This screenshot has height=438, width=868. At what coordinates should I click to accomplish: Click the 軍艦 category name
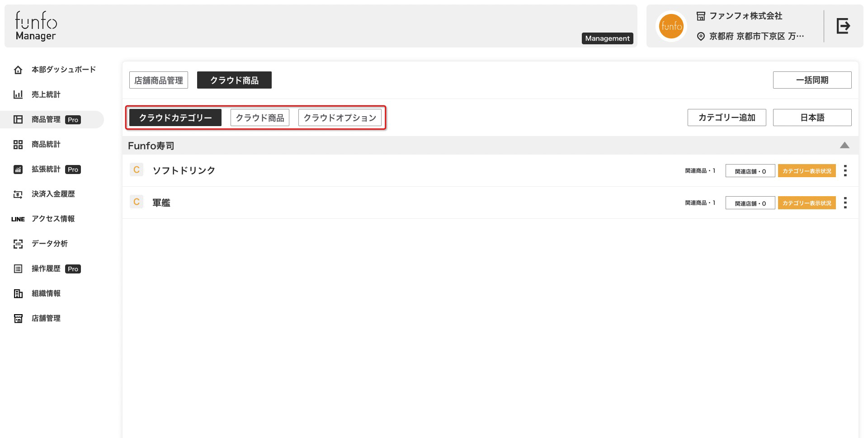point(161,203)
